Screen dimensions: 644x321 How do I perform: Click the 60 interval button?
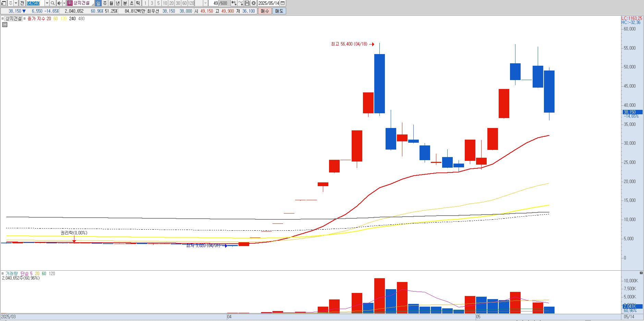tap(184, 3)
